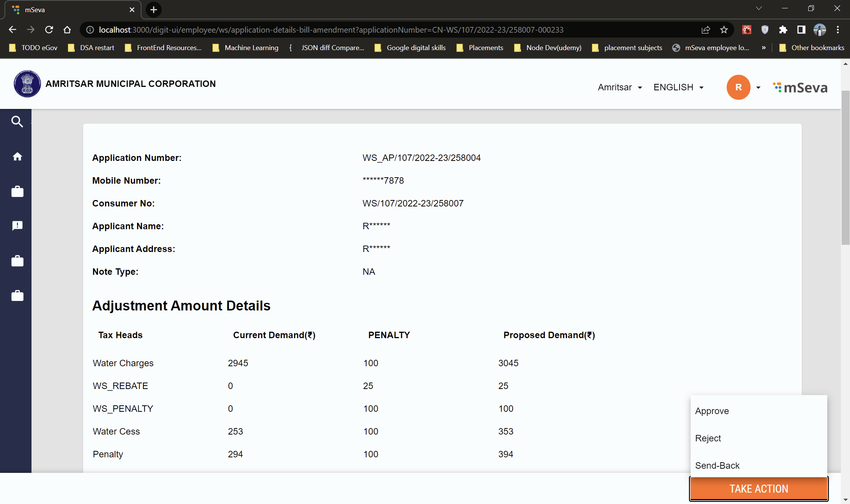Click the browser reload icon
The width and height of the screenshot is (850, 504).
(49, 30)
